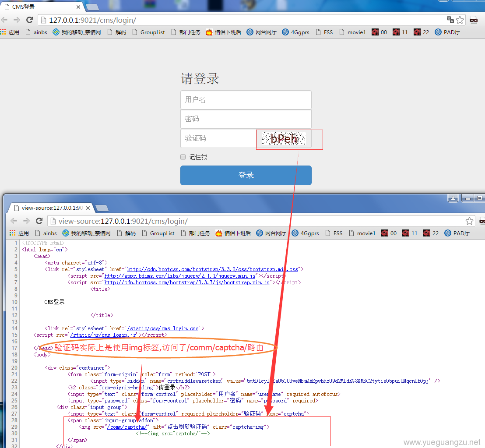Open 4Ggprs bookmark in login window

click(296, 32)
